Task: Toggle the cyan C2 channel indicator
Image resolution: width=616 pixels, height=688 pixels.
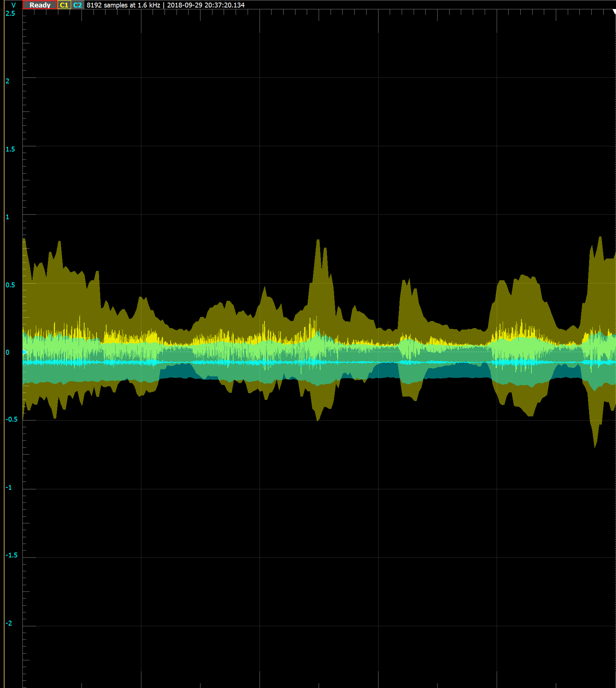Action: pyautogui.click(x=77, y=5)
